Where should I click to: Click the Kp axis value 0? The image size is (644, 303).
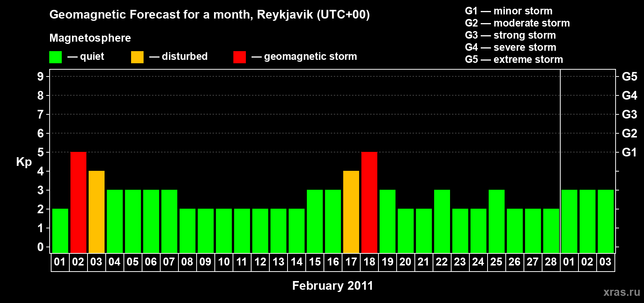click(41, 247)
